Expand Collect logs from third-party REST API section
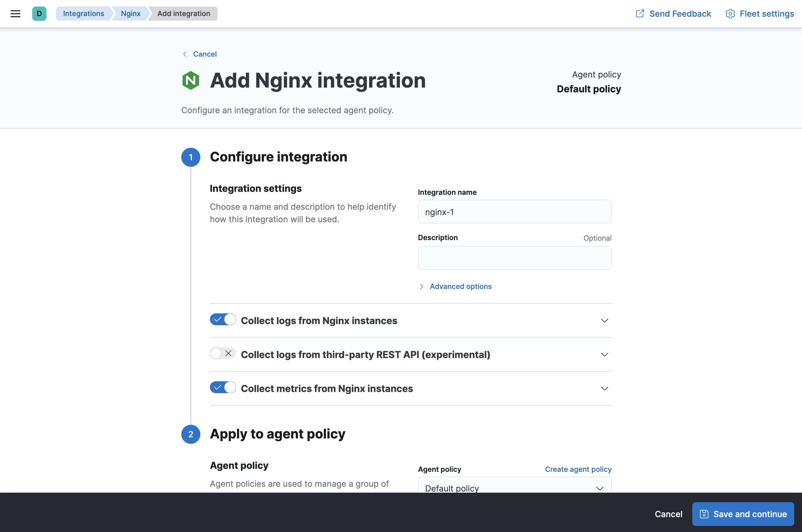Screen dimensions: 802x532 [604, 354]
